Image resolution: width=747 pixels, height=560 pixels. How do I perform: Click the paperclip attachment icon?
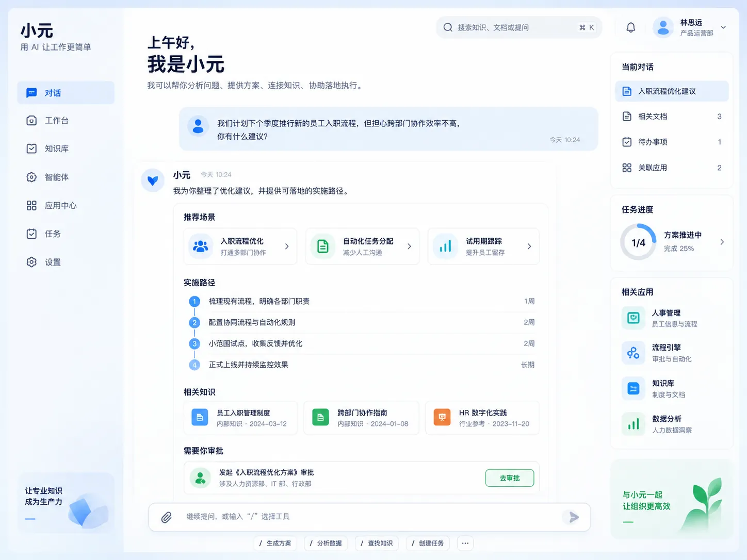pos(166,517)
